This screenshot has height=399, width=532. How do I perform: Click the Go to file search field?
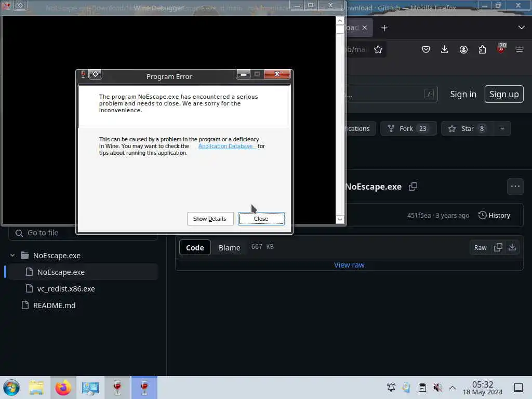[x=83, y=233]
